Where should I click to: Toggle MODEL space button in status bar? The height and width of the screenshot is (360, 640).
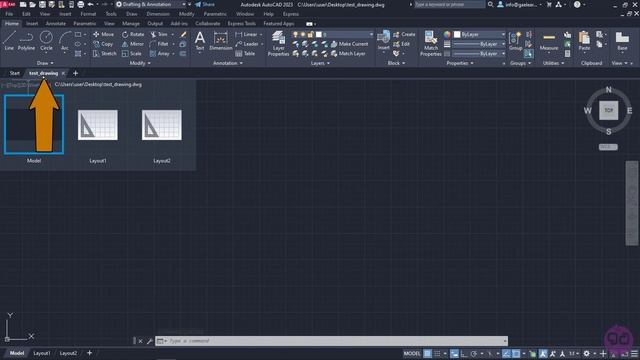[x=411, y=353]
